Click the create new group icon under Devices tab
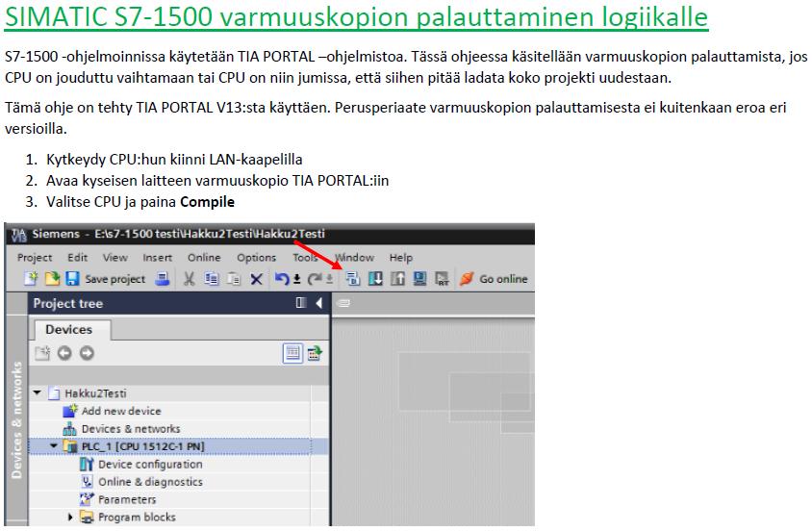The width and height of the screenshot is (812, 531). point(42,353)
